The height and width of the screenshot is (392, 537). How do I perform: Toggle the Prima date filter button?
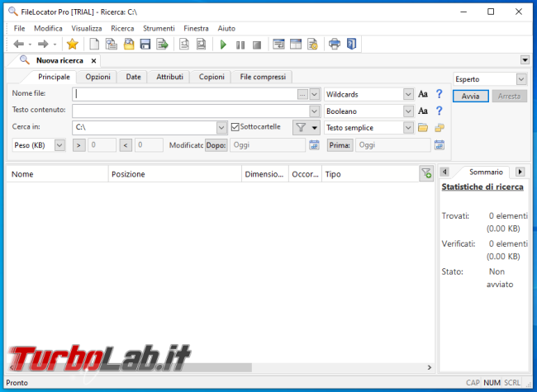coord(340,145)
